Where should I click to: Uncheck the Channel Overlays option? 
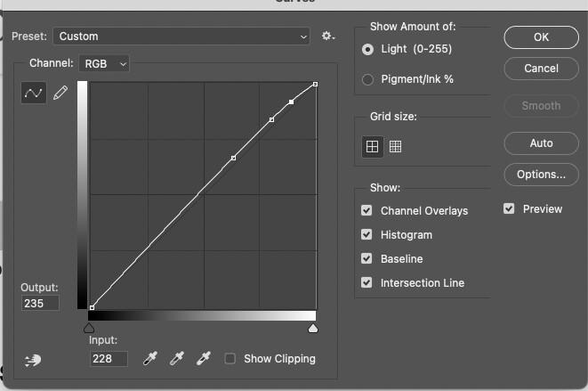tap(366, 211)
